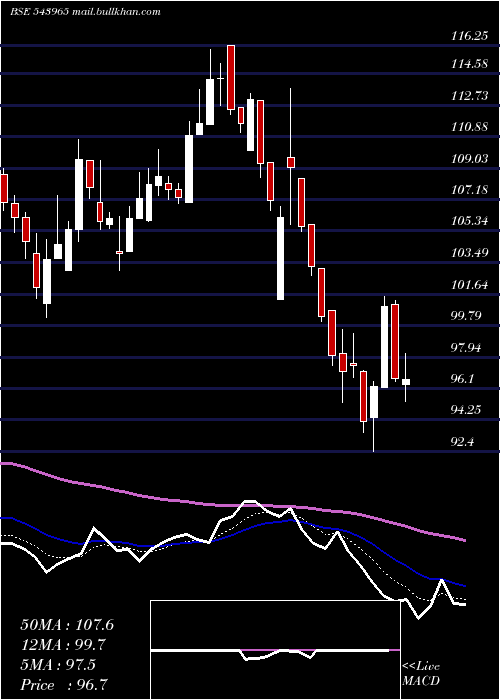Viewport: 500px width, 700px height.
Task: Click the 105.34 price level label
Action: pos(469,222)
